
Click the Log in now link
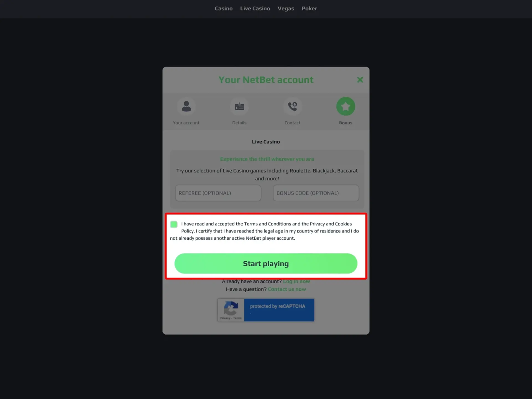coord(296,281)
